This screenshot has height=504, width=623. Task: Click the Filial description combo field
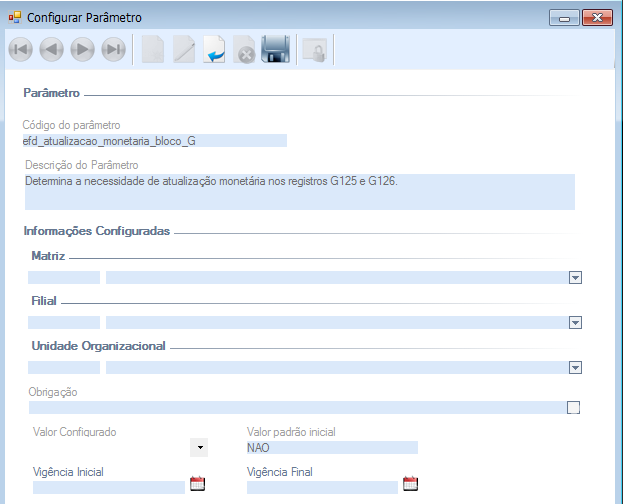tap(337, 322)
